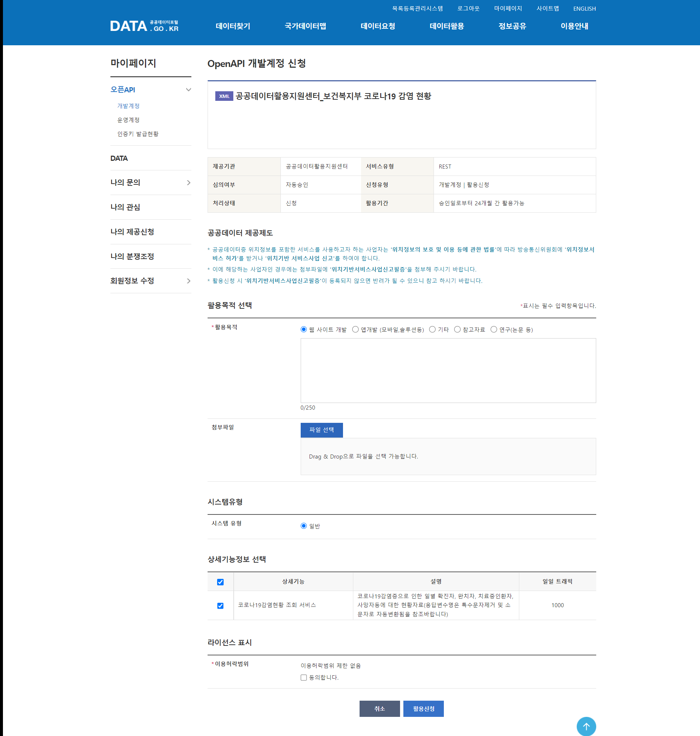
Task: Check the 동의합니다 agreement checkbox
Action: (304, 677)
